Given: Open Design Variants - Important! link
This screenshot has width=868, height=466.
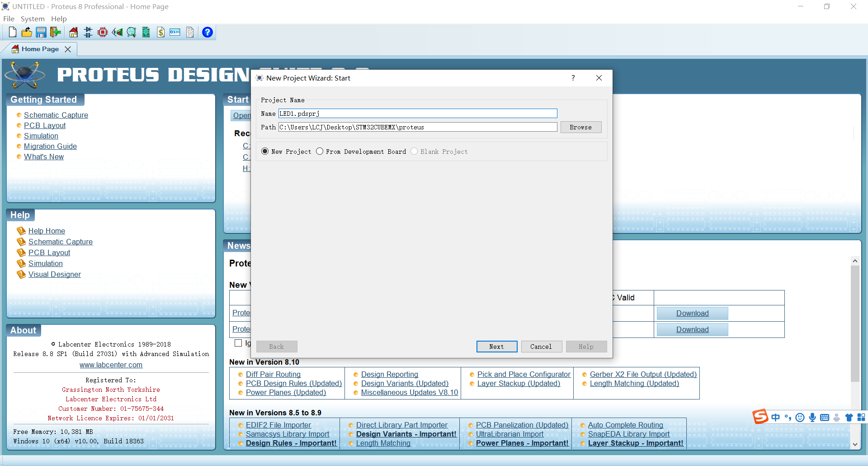Looking at the screenshot, I should (x=406, y=434).
